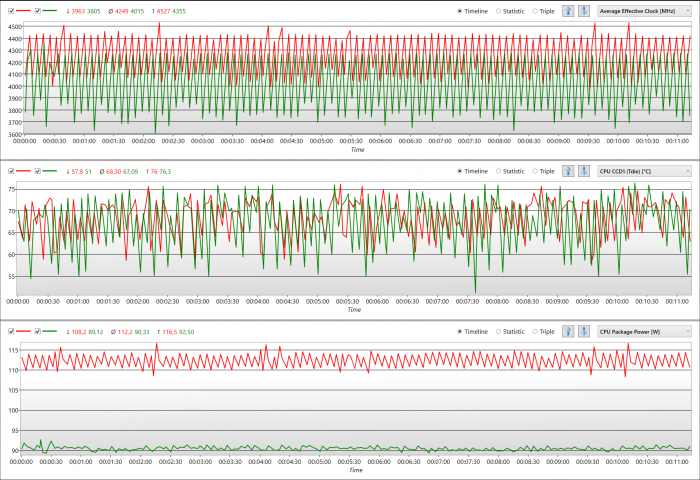Open the CPU CCD1 (Tdie) [°C] dropdown

click(x=644, y=171)
